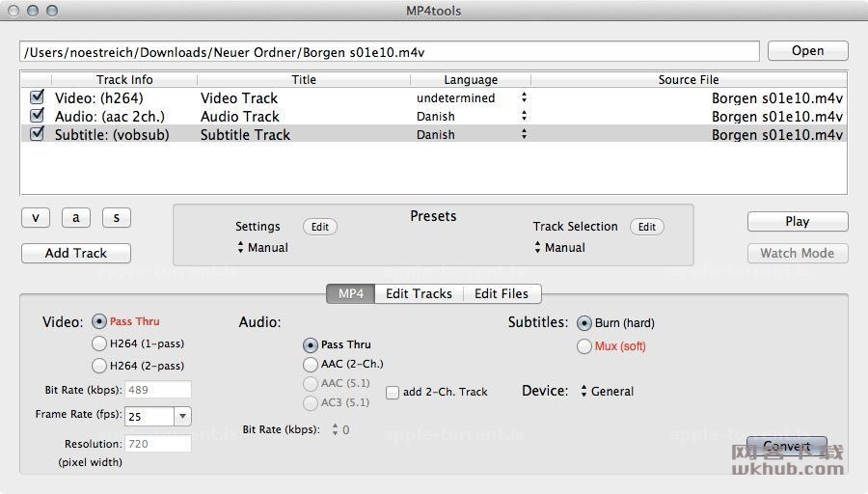Select the 'Audio: (aac 2ch.)' track info text
Screen dimensions: 868x494
point(110,117)
